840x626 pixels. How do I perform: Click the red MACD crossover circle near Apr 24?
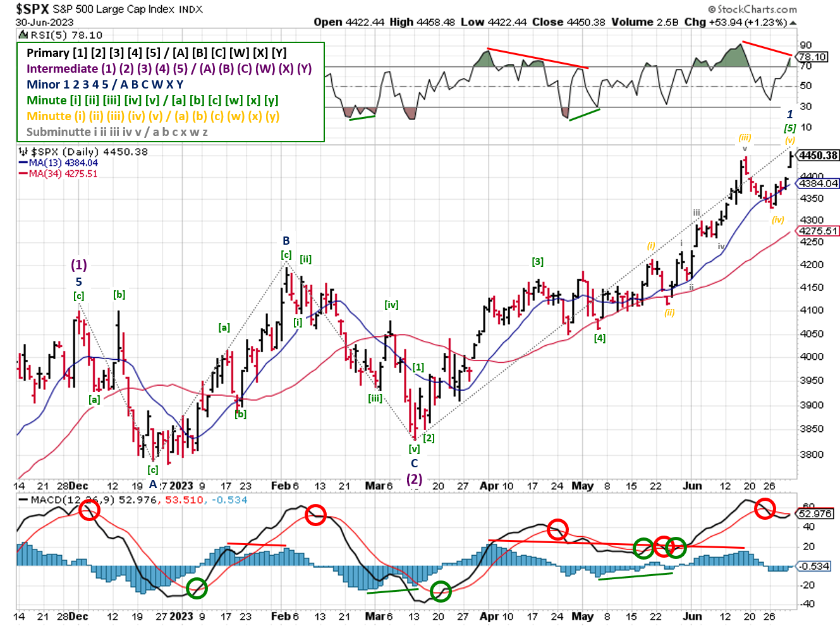pos(557,529)
